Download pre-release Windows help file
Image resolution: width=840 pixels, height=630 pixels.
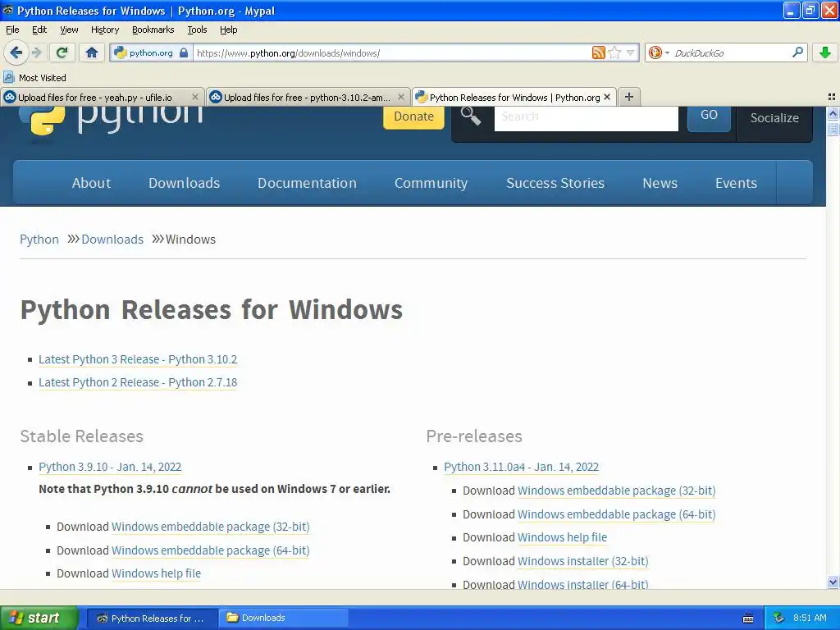(x=562, y=537)
